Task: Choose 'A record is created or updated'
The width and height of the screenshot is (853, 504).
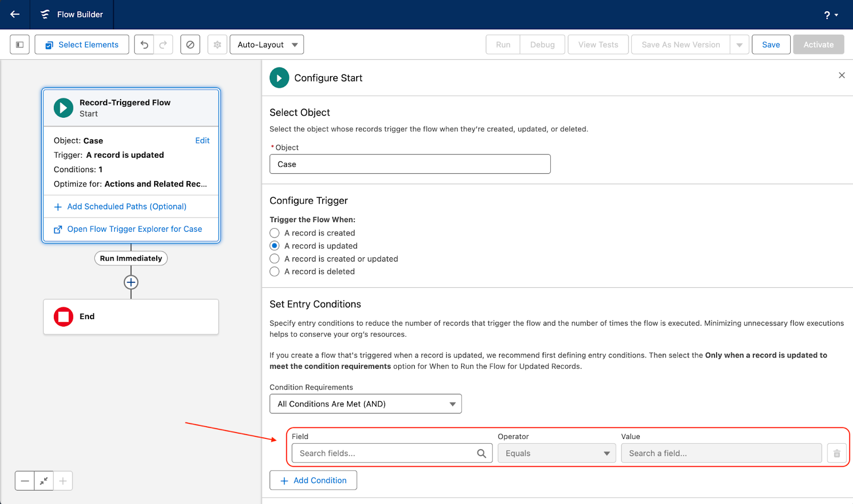Action: click(x=275, y=259)
